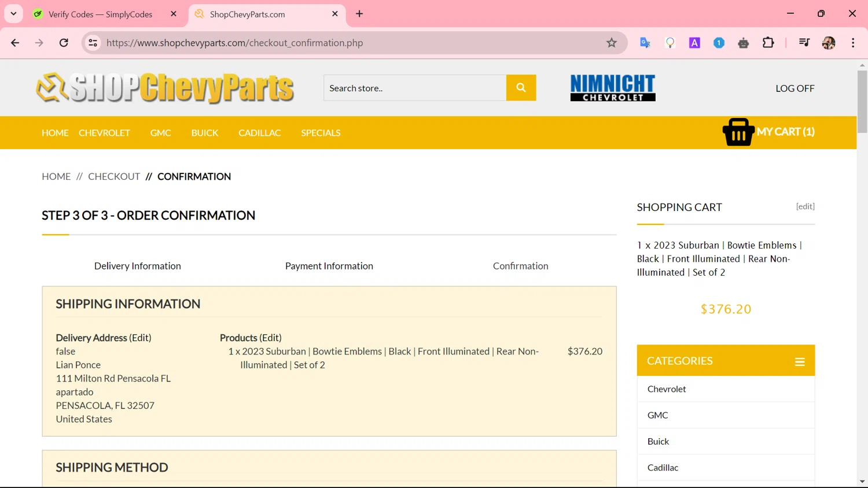Screen dimensions: 868x488
Task: Click the Nimnicht Chevrolet logo
Action: pyautogui.click(x=613, y=88)
